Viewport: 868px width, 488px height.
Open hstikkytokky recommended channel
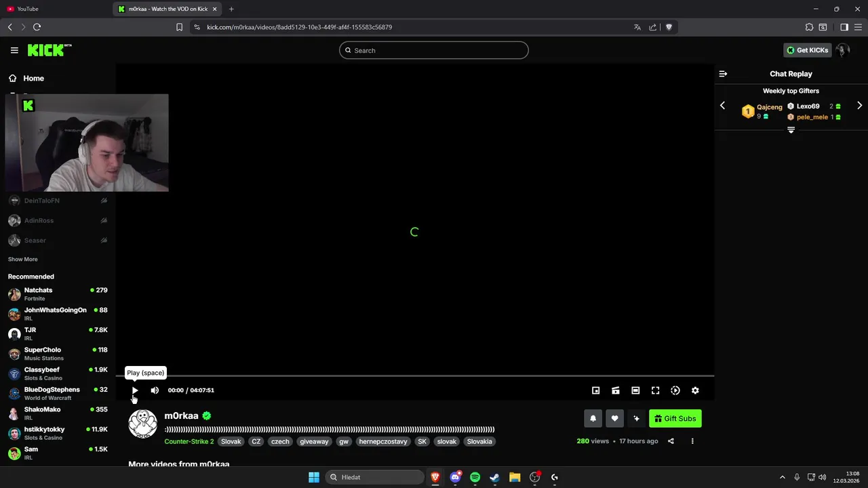pos(58,433)
